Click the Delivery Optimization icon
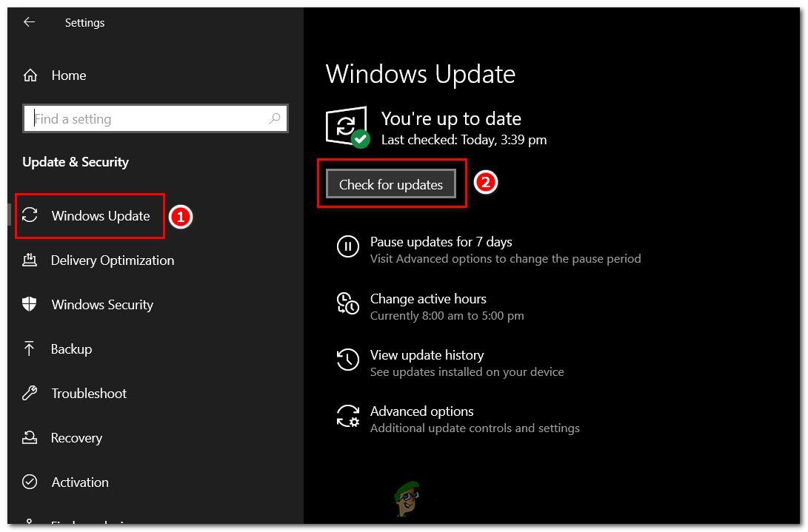 point(30,260)
